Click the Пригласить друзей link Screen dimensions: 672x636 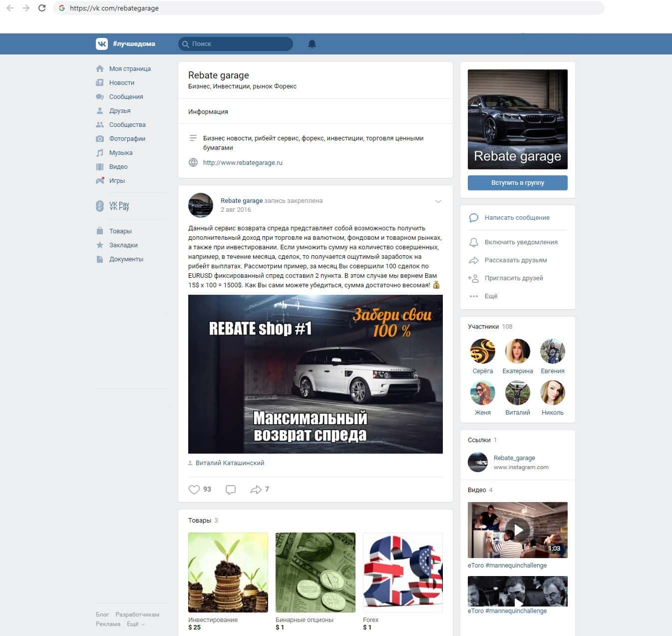coord(514,278)
